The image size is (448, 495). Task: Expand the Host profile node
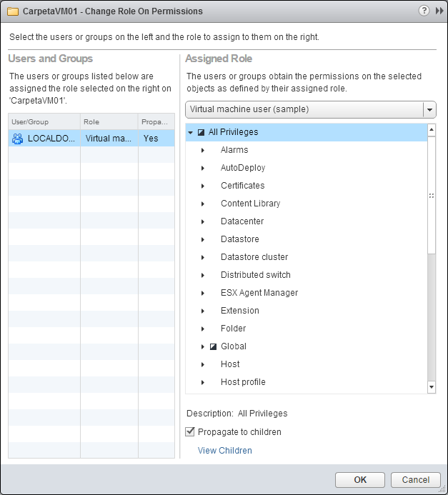coord(203,382)
